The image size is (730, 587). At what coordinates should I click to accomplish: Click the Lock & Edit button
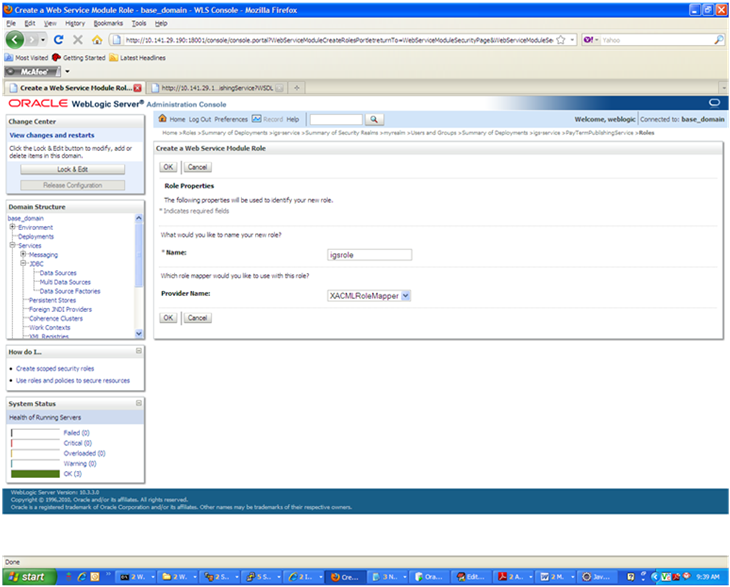click(x=73, y=169)
